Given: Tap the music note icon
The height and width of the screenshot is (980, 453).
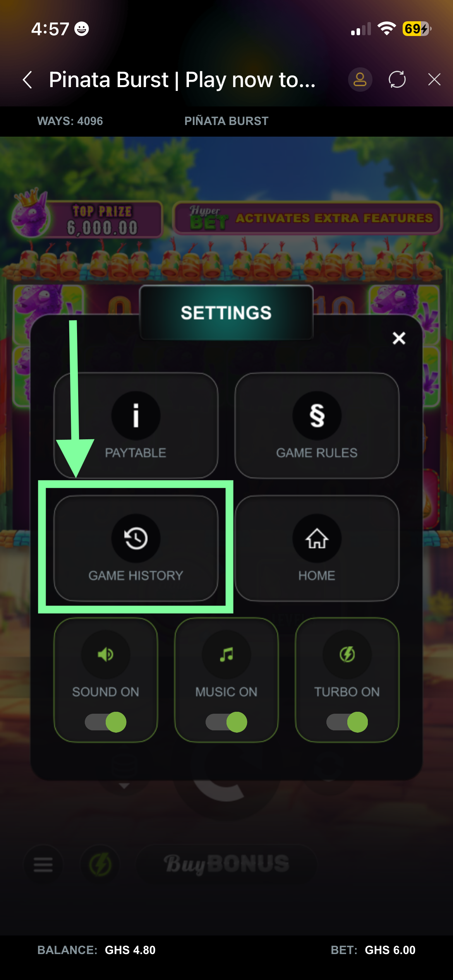Looking at the screenshot, I should [226, 654].
